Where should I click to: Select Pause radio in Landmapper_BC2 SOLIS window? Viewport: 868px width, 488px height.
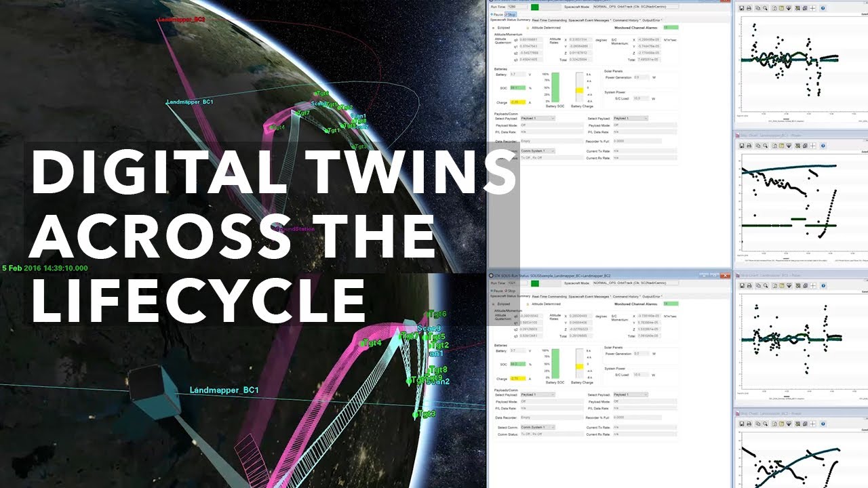click(496, 291)
